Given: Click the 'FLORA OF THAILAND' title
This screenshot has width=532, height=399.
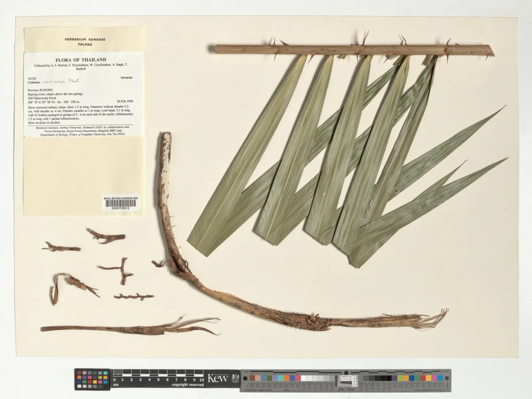Looking at the screenshot, I should (x=81, y=60).
